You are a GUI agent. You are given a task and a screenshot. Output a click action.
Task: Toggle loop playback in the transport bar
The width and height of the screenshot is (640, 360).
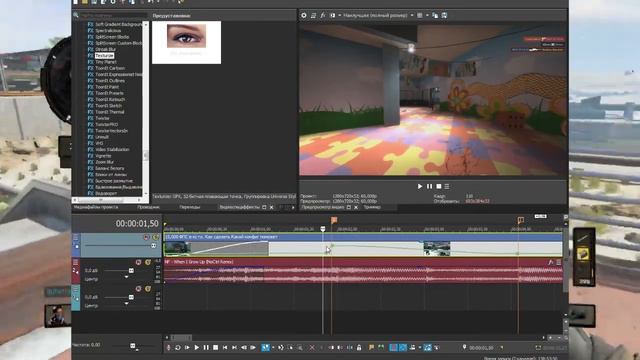(178, 347)
